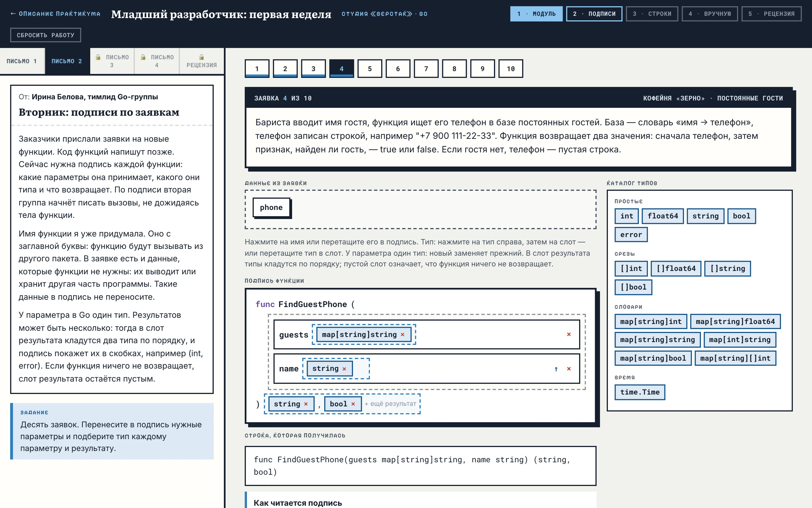Click the name parameter type slot
The width and height of the screenshot is (812, 508).
(336, 369)
